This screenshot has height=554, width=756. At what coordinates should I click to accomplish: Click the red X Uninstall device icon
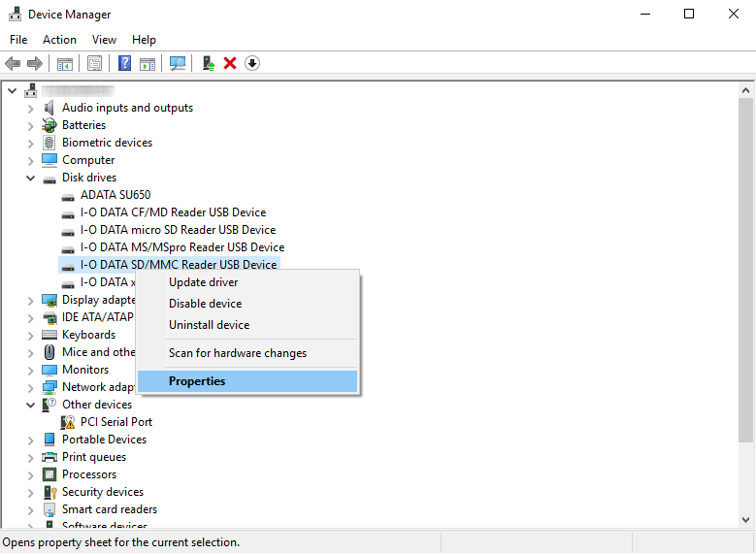click(230, 63)
